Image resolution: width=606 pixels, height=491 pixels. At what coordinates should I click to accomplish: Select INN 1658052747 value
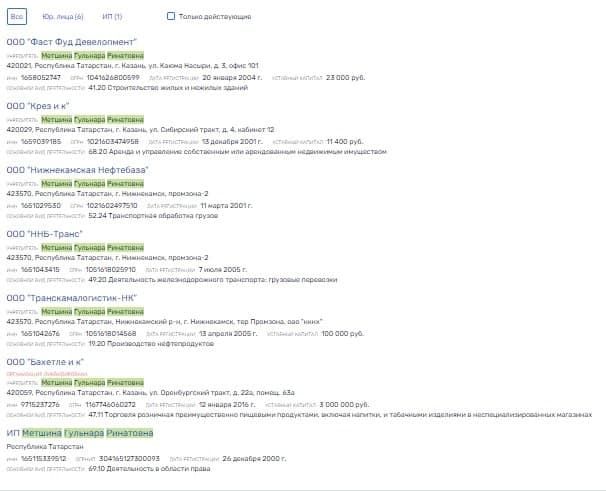[x=41, y=78]
